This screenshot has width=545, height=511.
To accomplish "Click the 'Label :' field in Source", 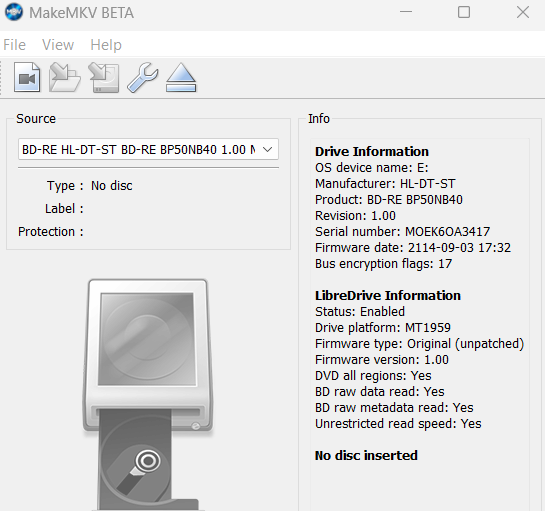I will point(64,209).
